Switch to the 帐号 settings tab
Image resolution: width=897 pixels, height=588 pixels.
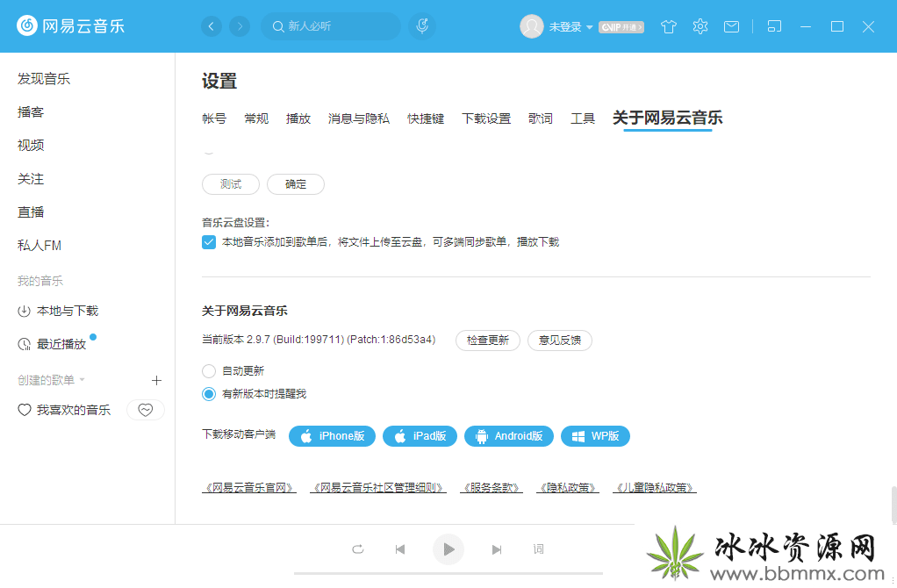(x=214, y=118)
